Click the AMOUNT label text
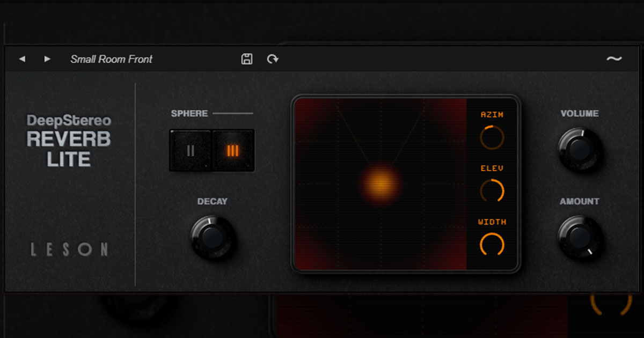The width and height of the screenshot is (644, 338). pos(580,201)
